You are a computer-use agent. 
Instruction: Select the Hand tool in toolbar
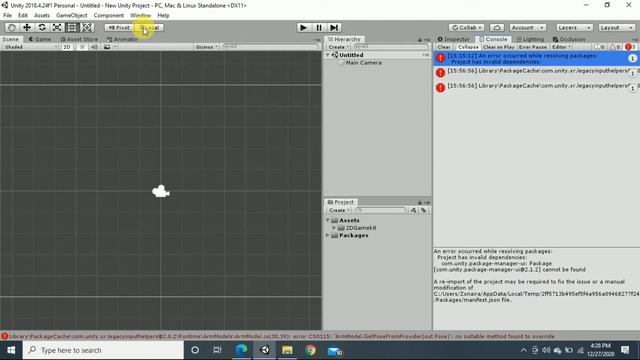12,27
